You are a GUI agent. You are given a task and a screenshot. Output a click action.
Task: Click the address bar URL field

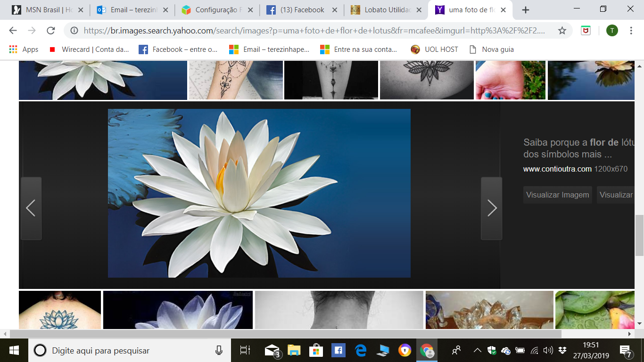pyautogui.click(x=314, y=31)
